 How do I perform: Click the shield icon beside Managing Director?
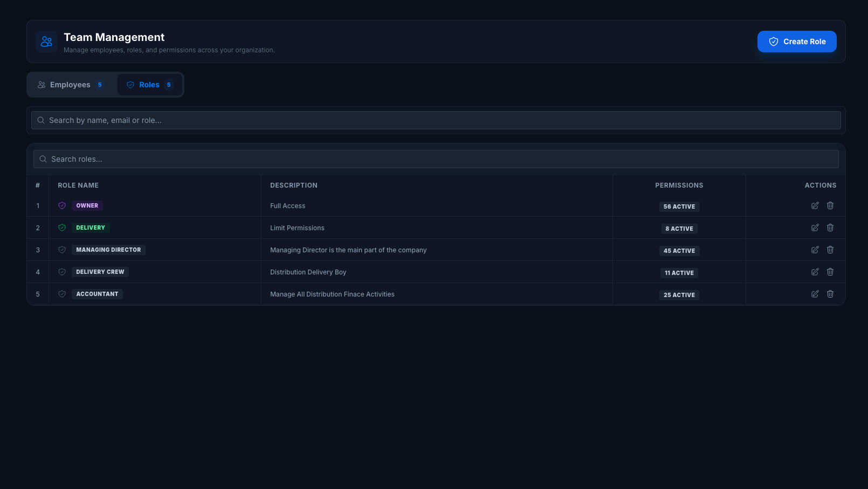point(62,250)
